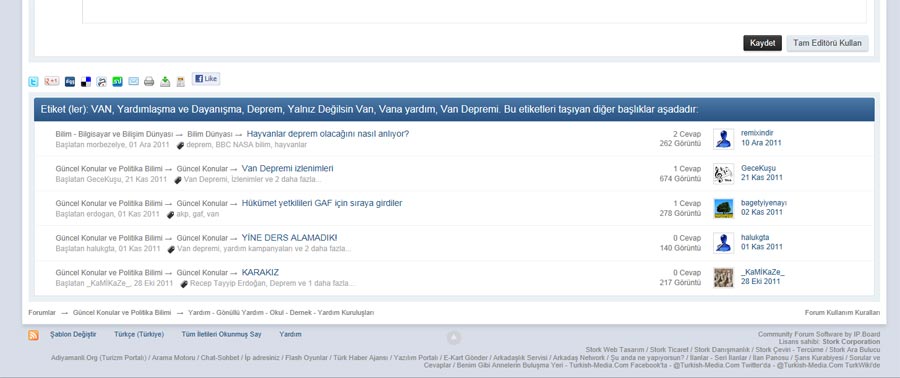Open IP.Board Community Forum Software link
The image size is (900, 378).
(x=818, y=334)
